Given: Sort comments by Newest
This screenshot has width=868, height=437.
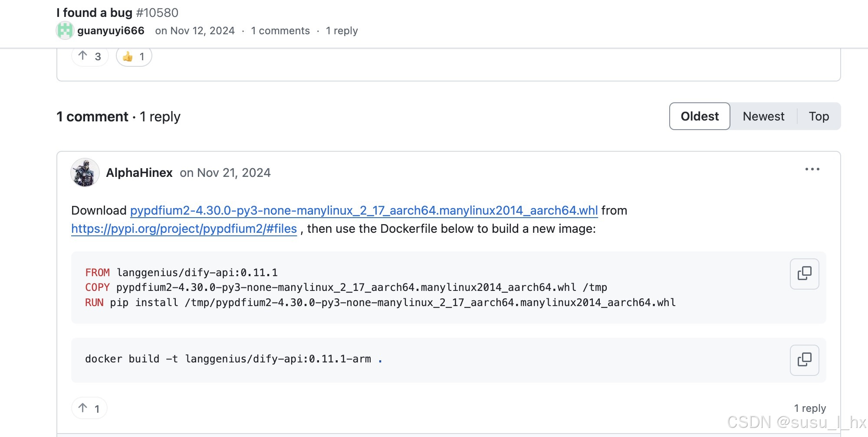Looking at the screenshot, I should pos(763,116).
